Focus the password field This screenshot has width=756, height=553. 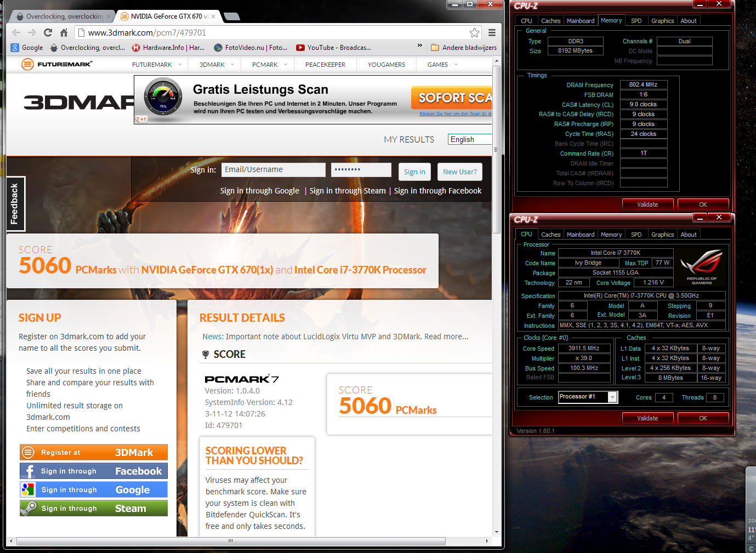(x=361, y=170)
